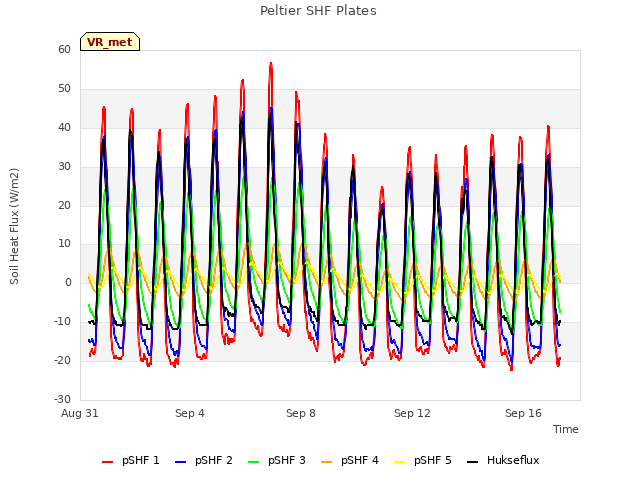This screenshot has width=640, height=480.
Task: Click the chart title Peltier SHF Plates
Action: (318, 11)
